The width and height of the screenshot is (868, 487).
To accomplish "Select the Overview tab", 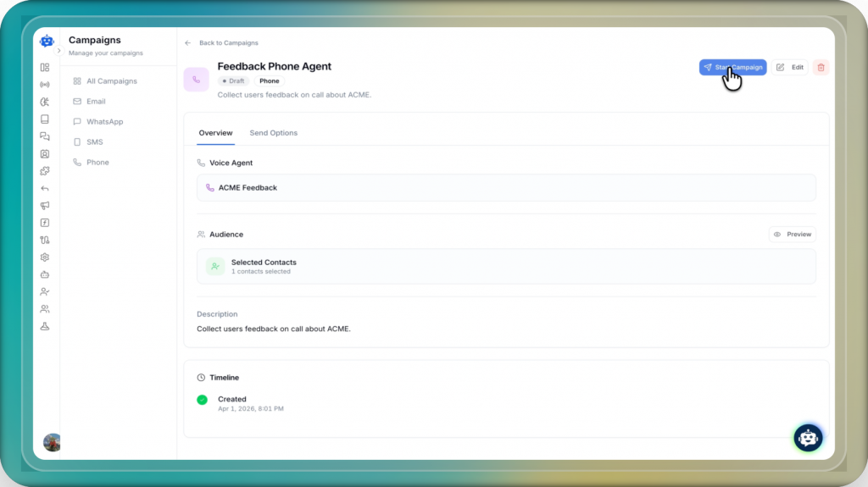I will 215,133.
